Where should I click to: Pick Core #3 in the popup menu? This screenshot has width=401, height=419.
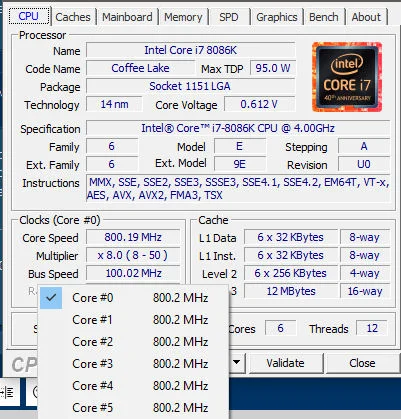[134, 364]
